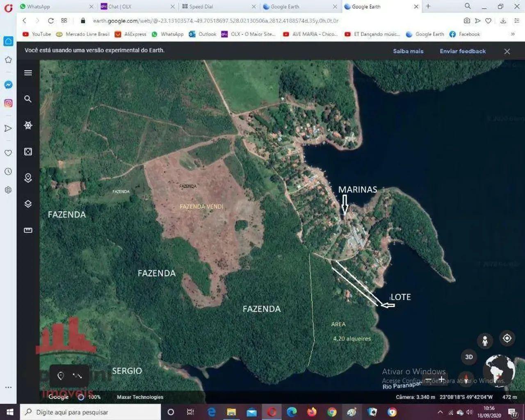Open the Opera main menu logo
This screenshot has width=525, height=420.
tap(8, 7)
